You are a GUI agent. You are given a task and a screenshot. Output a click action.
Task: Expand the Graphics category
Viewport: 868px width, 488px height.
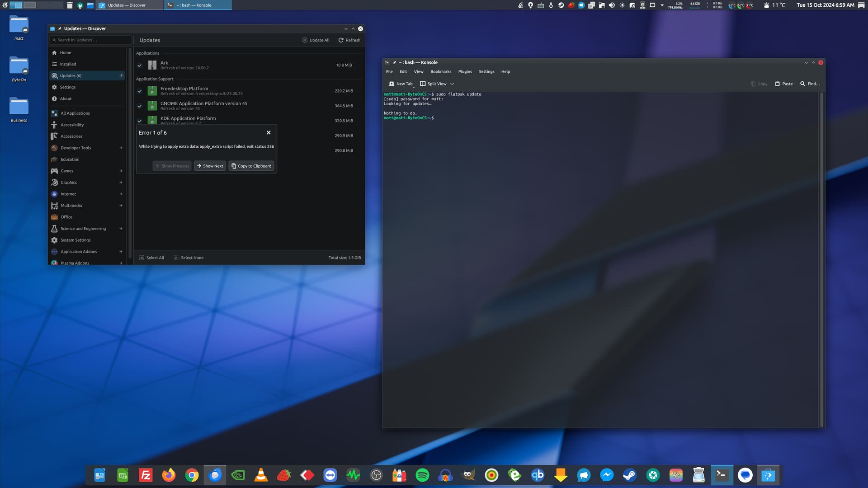coord(121,183)
